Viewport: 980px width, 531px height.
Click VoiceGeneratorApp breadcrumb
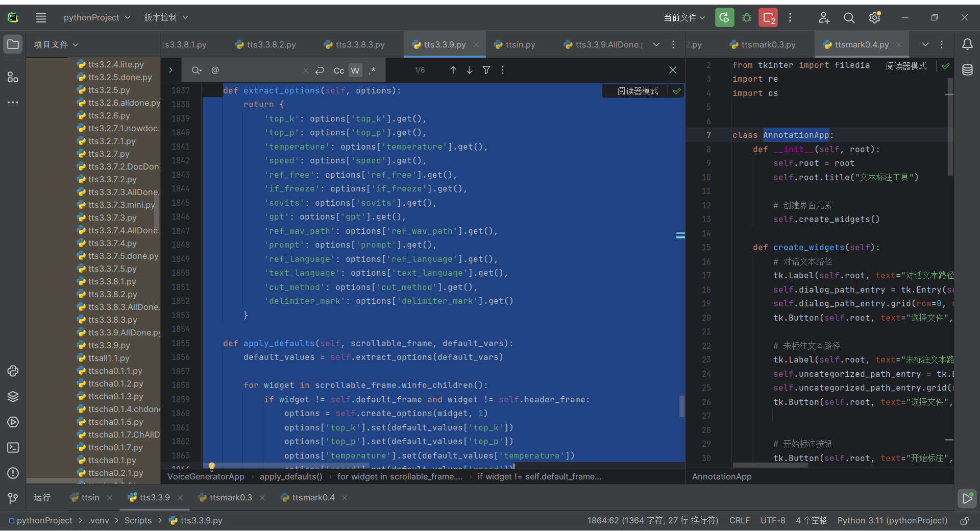point(206,476)
